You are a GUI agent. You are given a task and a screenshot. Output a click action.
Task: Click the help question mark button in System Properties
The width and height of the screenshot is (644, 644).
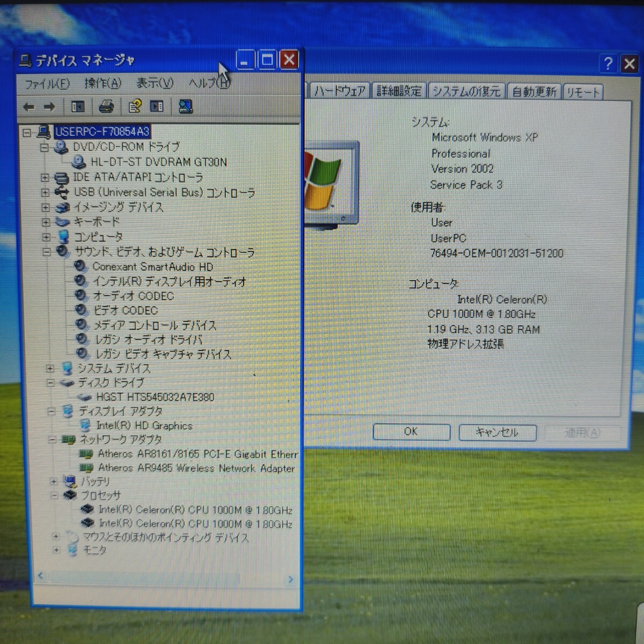[608, 64]
